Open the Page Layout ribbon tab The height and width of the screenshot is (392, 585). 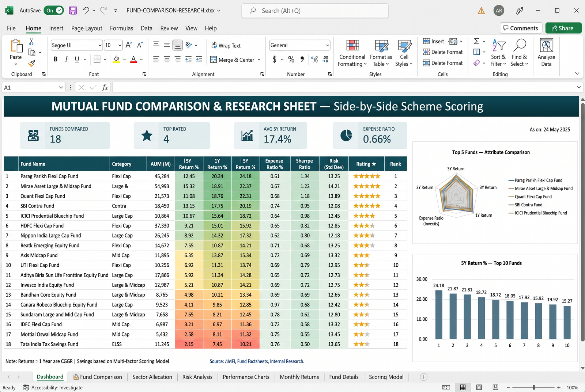pyautogui.click(x=87, y=28)
